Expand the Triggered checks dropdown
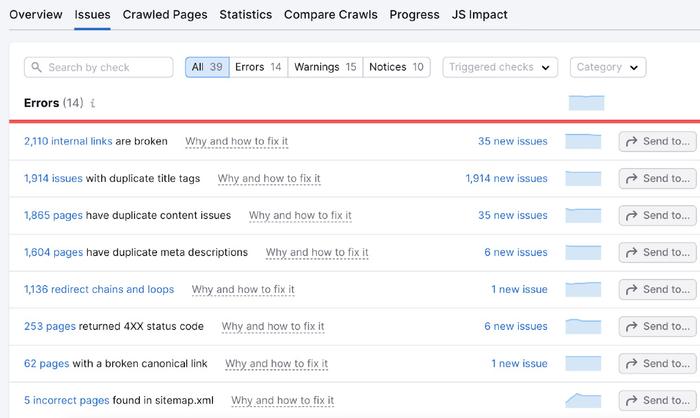Image resolution: width=700 pixels, height=418 pixels. tap(500, 67)
